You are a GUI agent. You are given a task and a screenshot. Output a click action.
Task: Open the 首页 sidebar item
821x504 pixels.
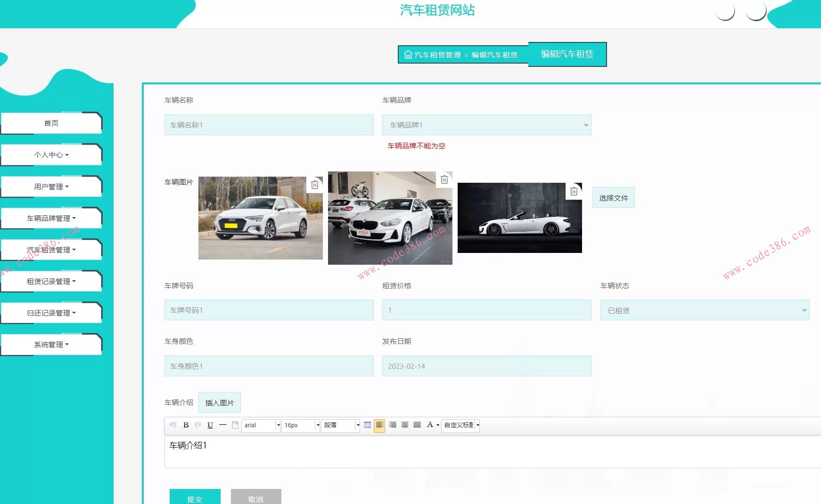pyautogui.click(x=51, y=123)
